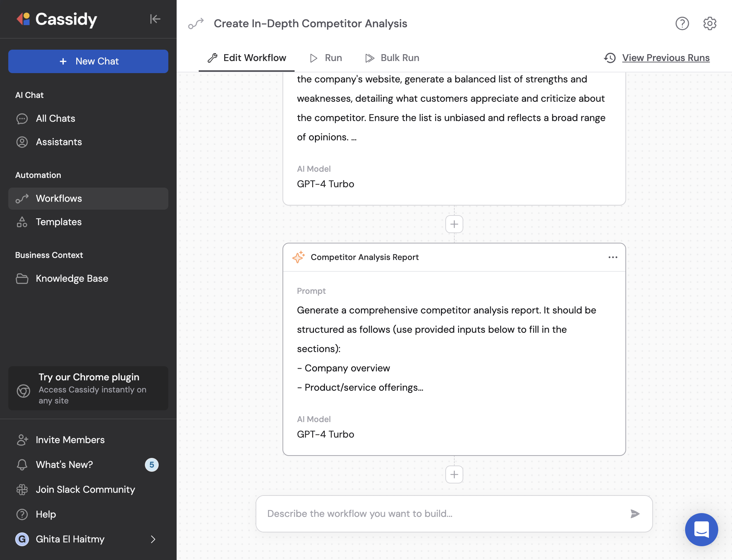Click the user avatar G

[22, 539]
